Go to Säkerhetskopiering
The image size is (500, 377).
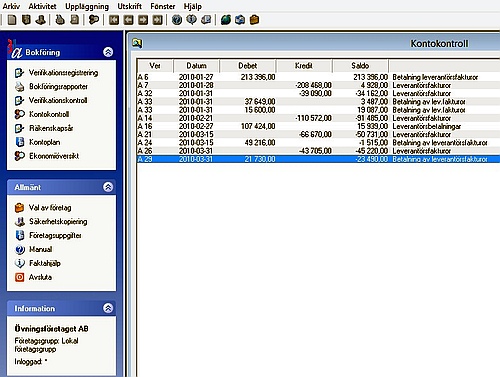point(58,222)
